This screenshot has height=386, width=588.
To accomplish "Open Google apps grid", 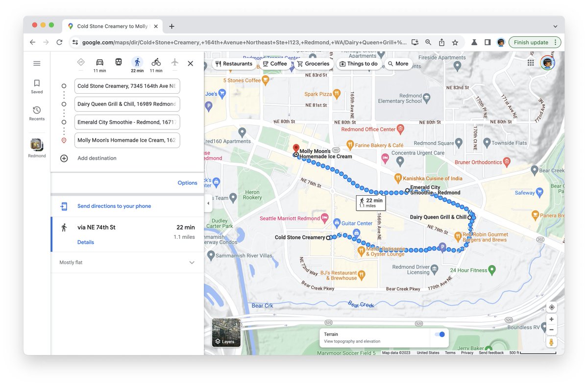I will (531, 63).
